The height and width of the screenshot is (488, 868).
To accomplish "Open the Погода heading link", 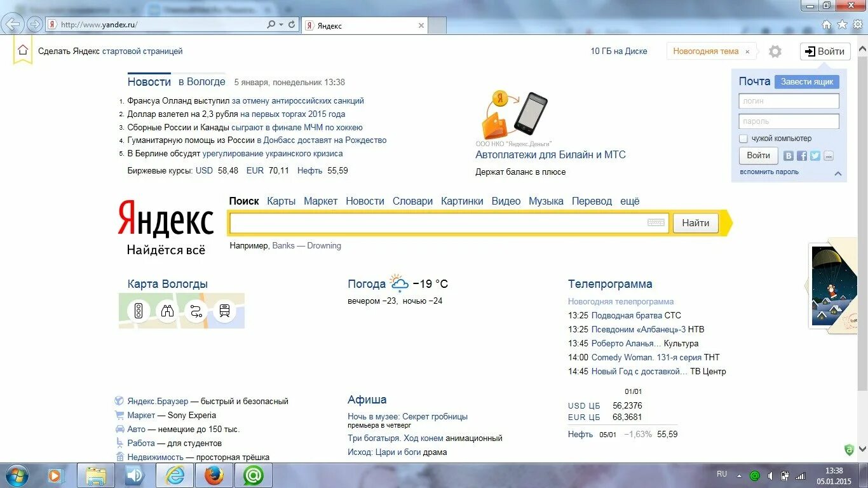I will [367, 283].
